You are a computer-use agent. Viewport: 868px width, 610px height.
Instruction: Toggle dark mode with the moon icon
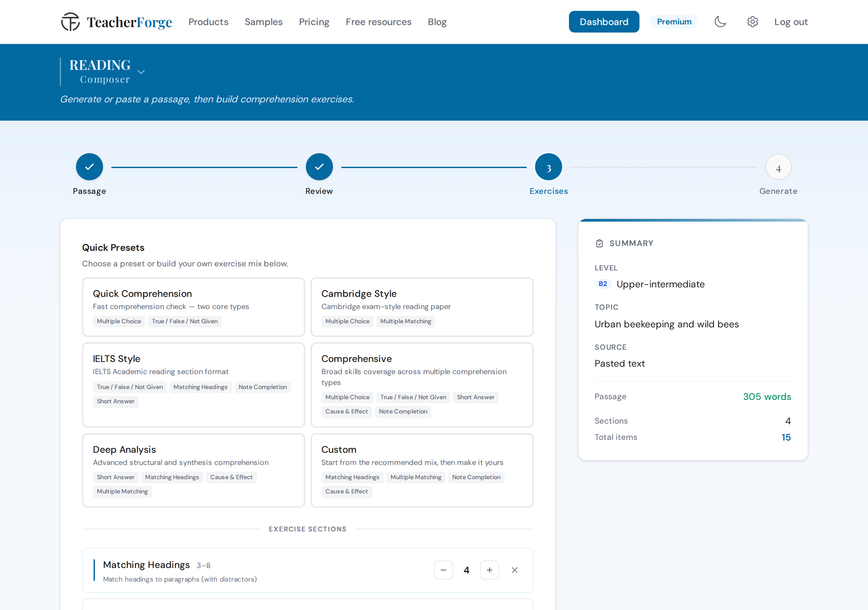coord(720,22)
